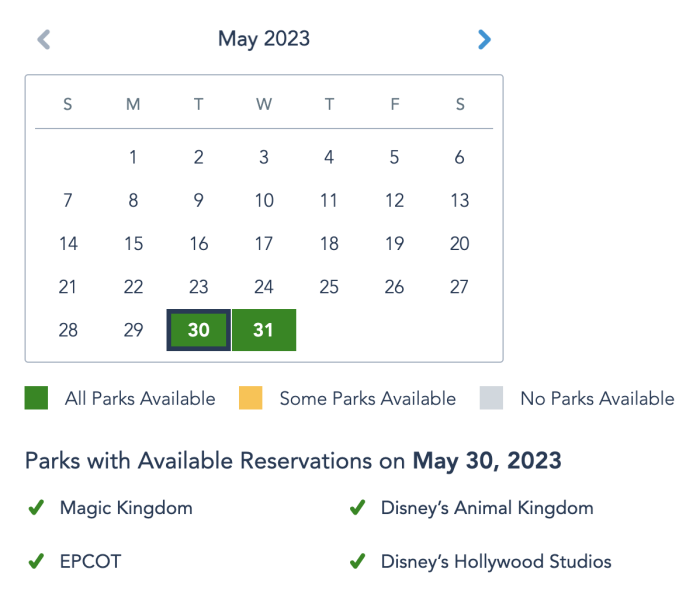Choose May 15 in the calendar
The width and height of the screenshot is (700, 597).
(x=133, y=243)
